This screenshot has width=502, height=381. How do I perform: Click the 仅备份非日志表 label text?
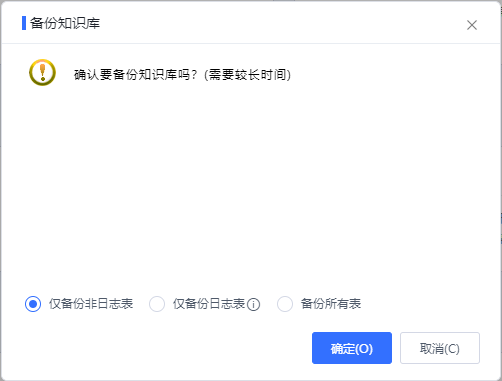coord(91,304)
